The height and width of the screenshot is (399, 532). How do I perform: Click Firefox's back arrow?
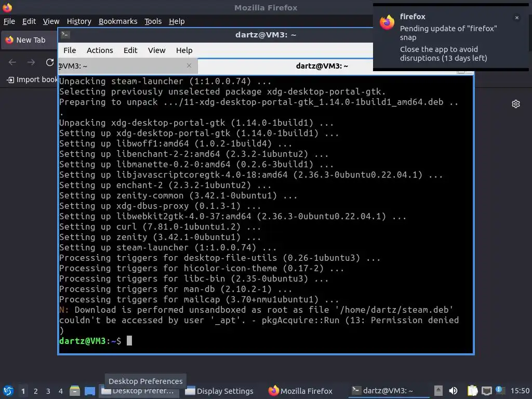12,62
